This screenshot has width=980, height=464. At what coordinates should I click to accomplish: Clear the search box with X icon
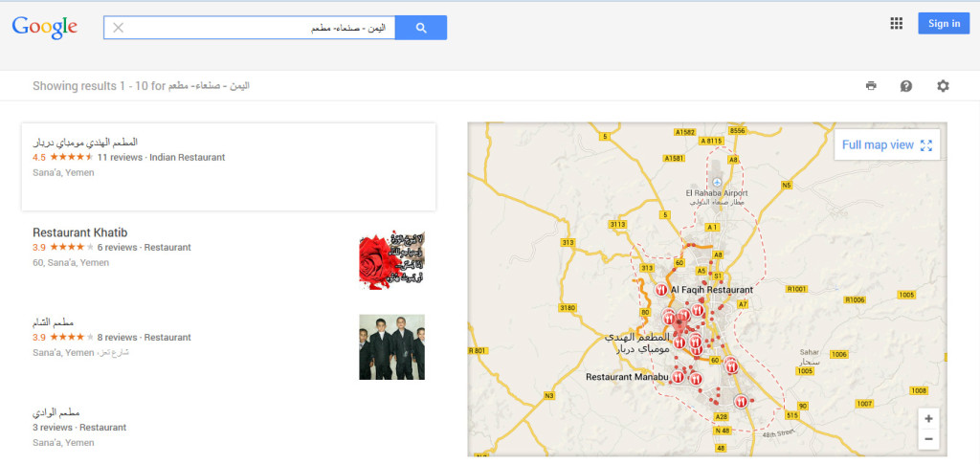[119, 28]
